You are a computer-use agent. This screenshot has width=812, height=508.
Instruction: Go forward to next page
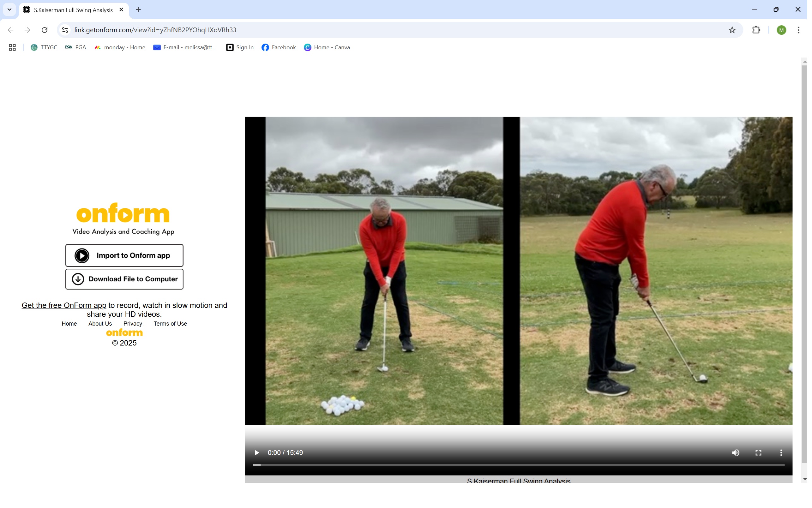pyautogui.click(x=27, y=30)
